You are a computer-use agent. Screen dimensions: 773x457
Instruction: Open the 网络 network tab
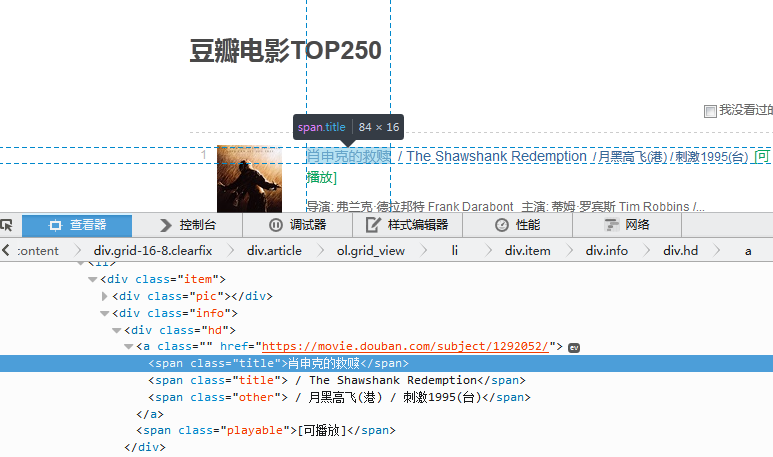pyautogui.click(x=627, y=225)
